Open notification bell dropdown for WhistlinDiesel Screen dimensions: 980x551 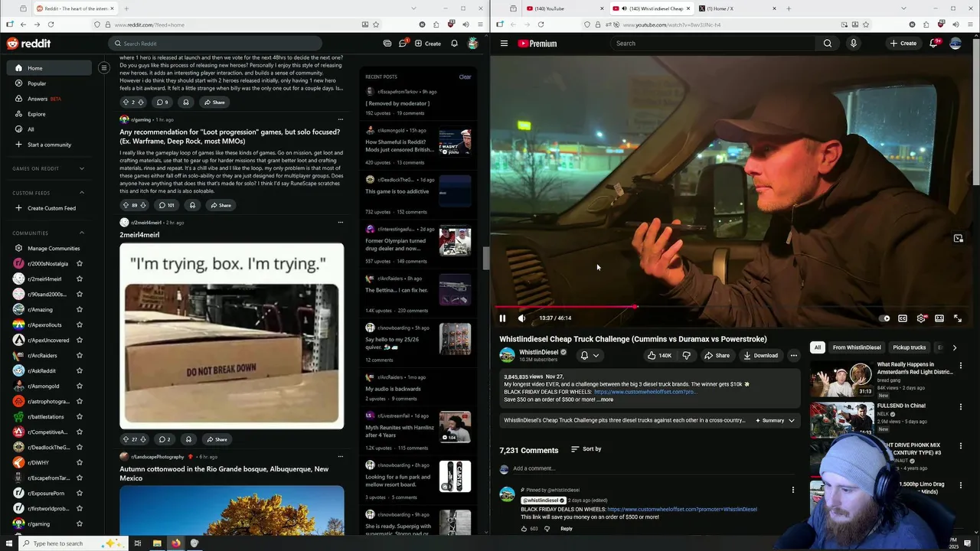[589, 355]
